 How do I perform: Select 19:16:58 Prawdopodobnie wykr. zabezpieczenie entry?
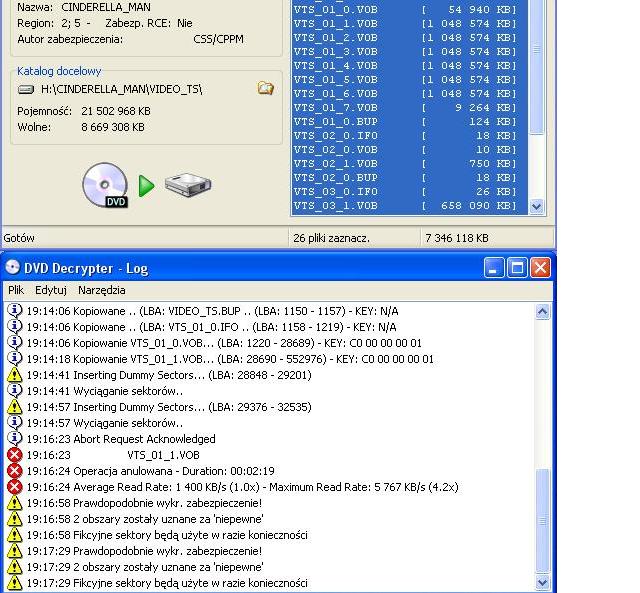click(x=144, y=503)
